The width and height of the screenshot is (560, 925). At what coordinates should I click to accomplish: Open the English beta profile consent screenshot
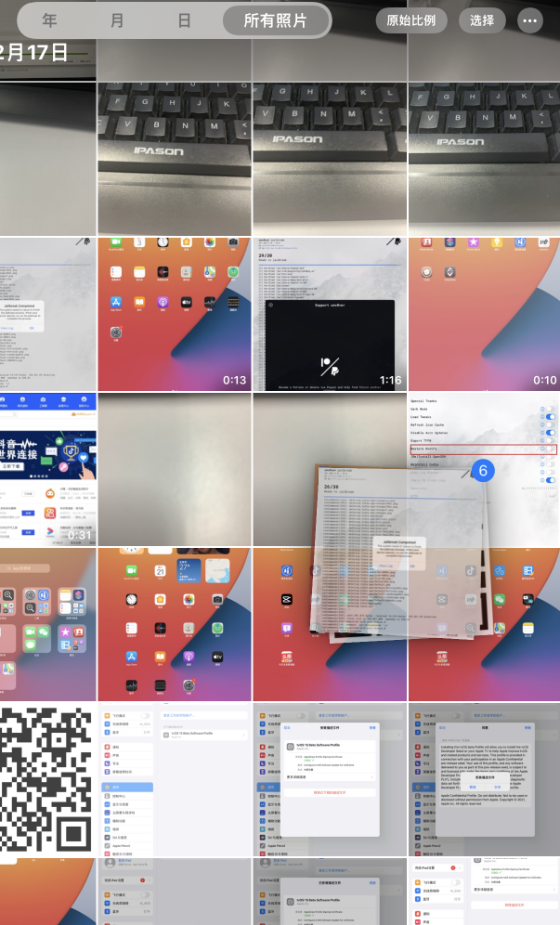coord(484,780)
